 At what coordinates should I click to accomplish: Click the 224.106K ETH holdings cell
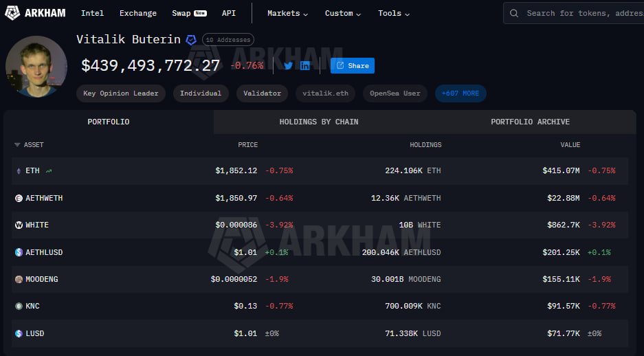pyautogui.click(x=413, y=171)
